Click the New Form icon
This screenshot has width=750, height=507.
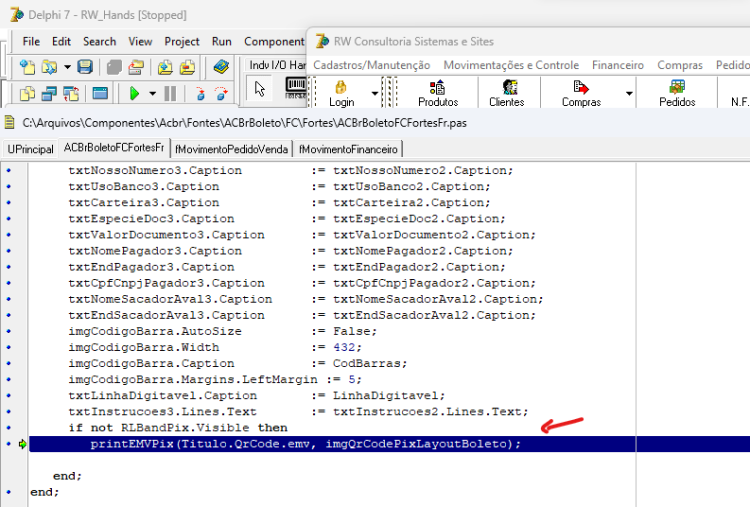click(100, 93)
